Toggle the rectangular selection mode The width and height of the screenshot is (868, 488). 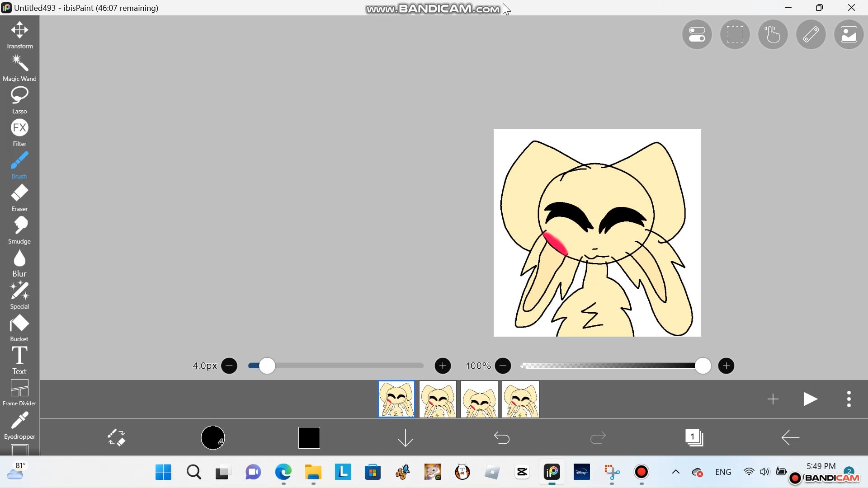(x=734, y=34)
